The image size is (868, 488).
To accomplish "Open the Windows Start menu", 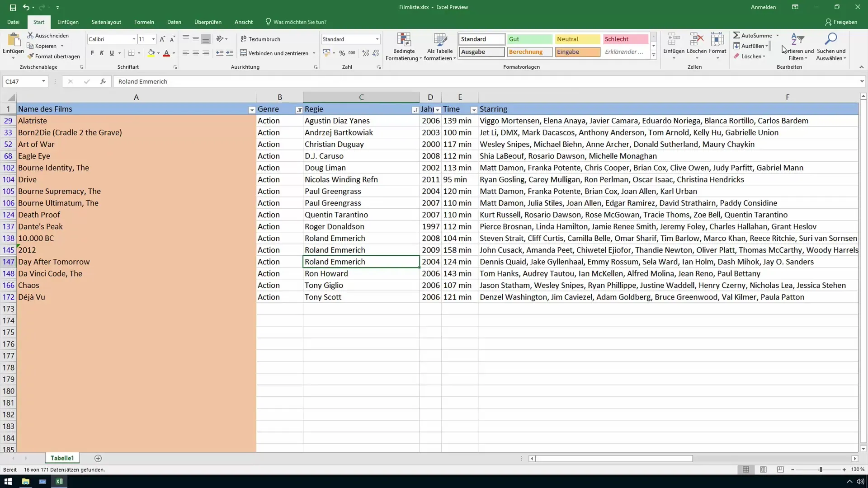I will [8, 481].
